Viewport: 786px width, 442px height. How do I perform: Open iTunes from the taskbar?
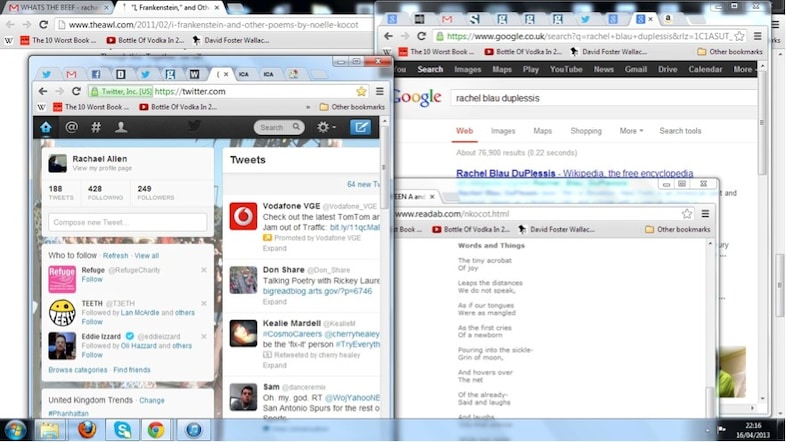click(193, 430)
